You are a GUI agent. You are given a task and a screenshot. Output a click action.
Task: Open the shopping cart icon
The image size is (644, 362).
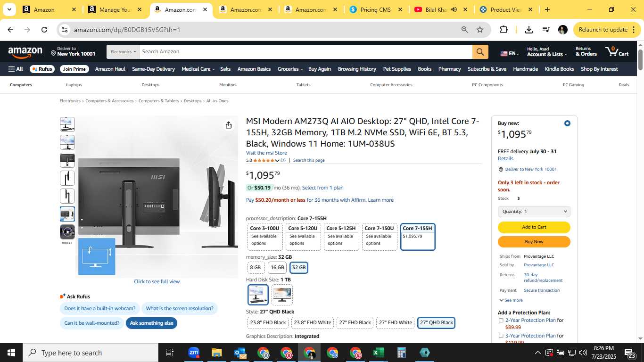pyautogui.click(x=617, y=51)
